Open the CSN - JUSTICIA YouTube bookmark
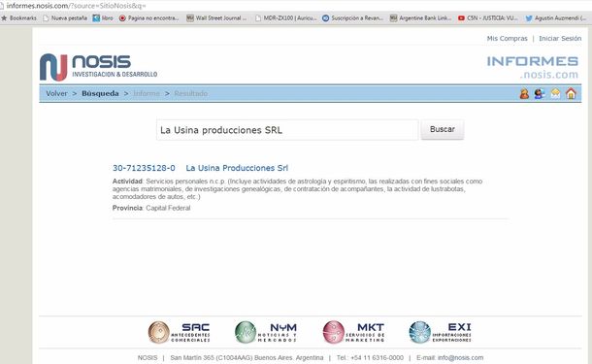The image size is (592, 364). click(x=488, y=17)
